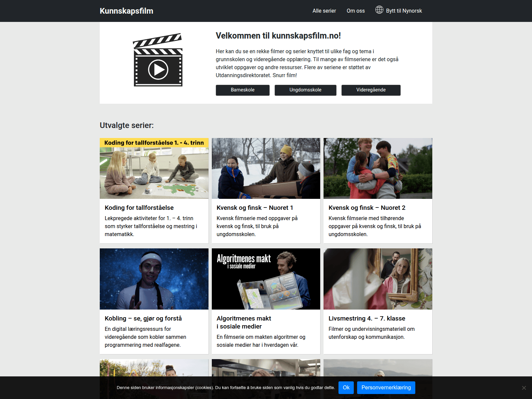Open the Livsmestring series thumbnail image
This screenshot has width=532, height=399.
tap(378, 279)
